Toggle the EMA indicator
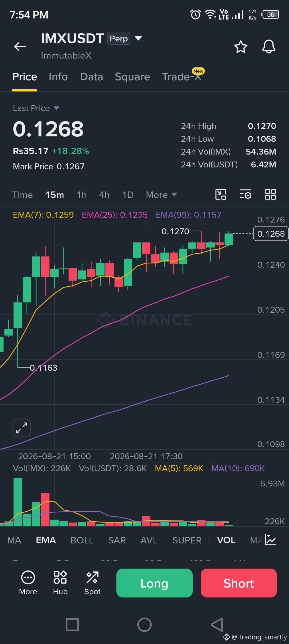The height and width of the screenshot is (644, 289). click(46, 540)
